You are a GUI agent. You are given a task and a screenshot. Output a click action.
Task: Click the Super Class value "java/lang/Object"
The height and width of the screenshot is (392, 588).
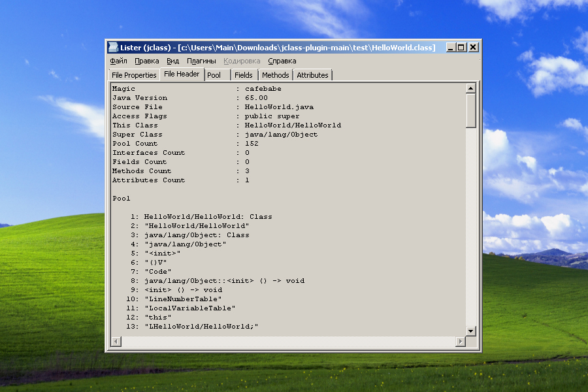[x=281, y=135]
